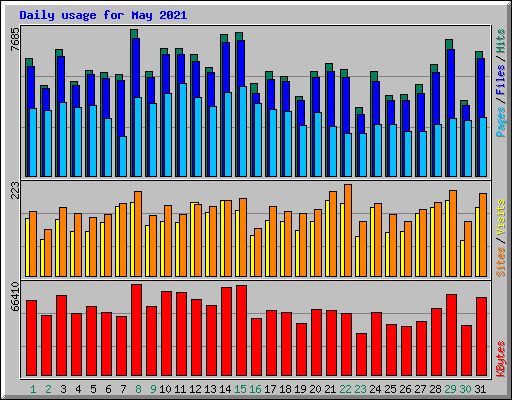This screenshot has width=512, height=400.
Task: Click day label 13 on the axis
Action: 210,389
